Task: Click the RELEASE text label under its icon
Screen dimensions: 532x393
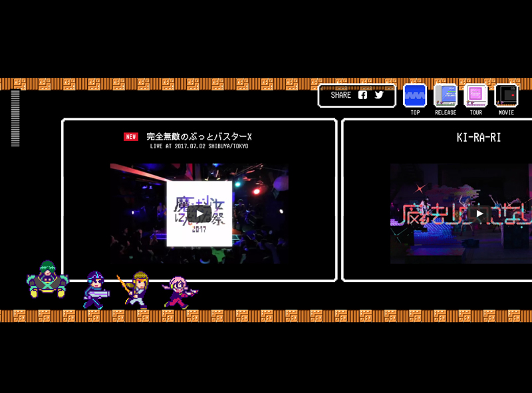Action: pos(446,113)
